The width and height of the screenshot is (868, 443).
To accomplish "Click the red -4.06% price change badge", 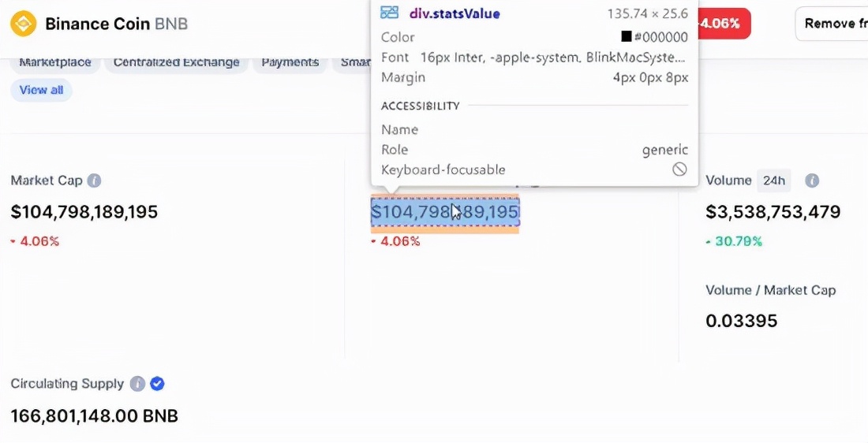I will coord(724,24).
